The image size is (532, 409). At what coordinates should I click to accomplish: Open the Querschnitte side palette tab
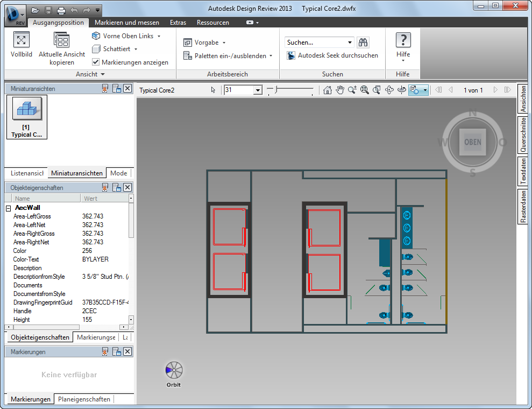(x=523, y=135)
